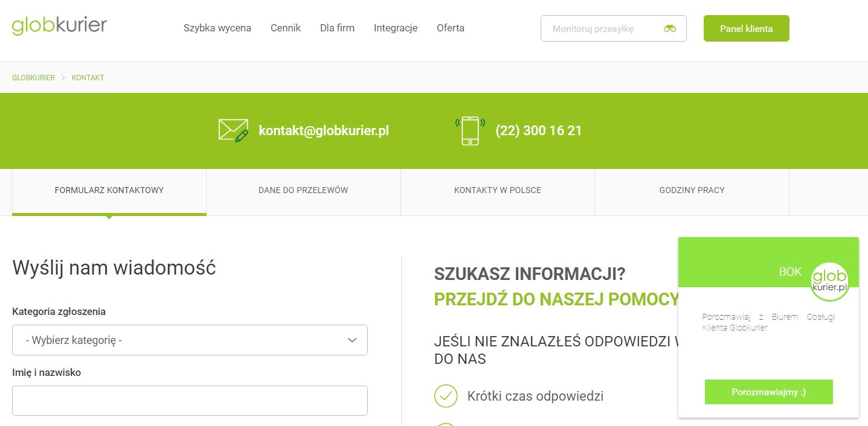Click the kontakt@globkurier.pl email link

click(324, 130)
